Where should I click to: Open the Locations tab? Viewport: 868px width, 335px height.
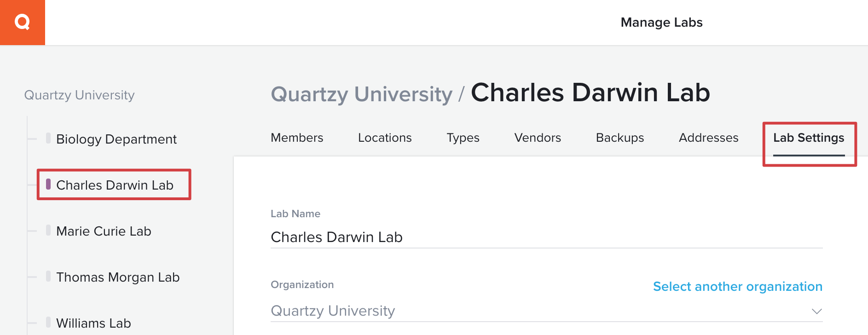[x=385, y=138]
